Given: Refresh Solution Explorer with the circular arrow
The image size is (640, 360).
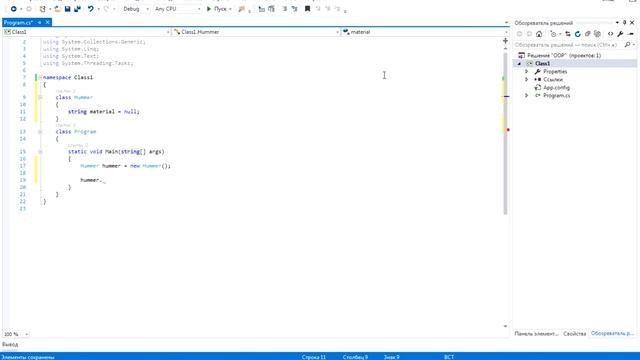Looking at the screenshot, I should [578, 34].
